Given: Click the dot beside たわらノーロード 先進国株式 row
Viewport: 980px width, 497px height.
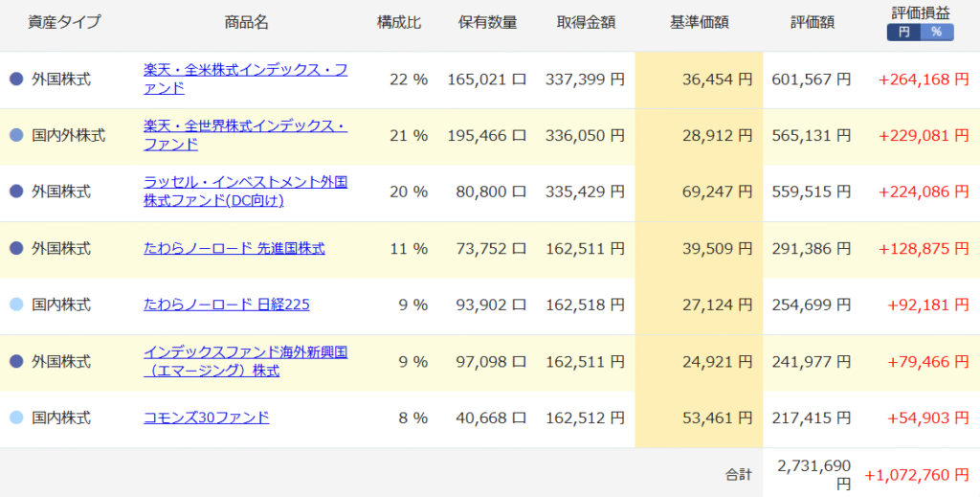Looking at the screenshot, I should coord(15,248).
